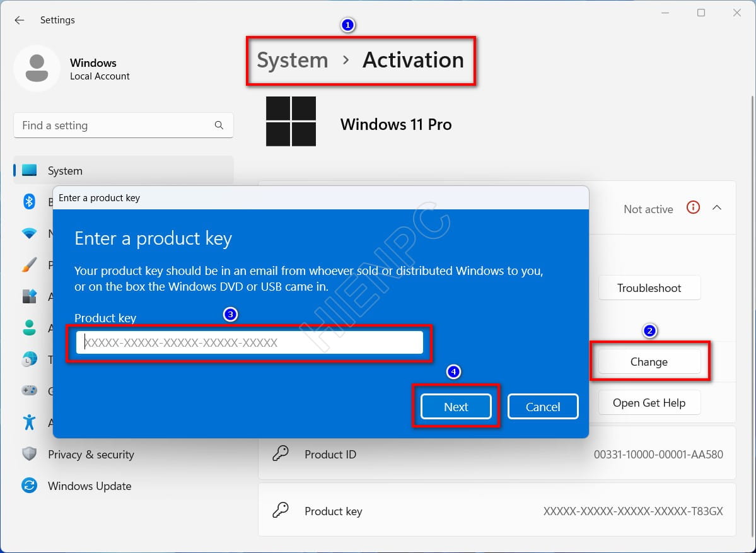Click the key icon next to Product key
This screenshot has width=756, height=553.
click(x=281, y=511)
